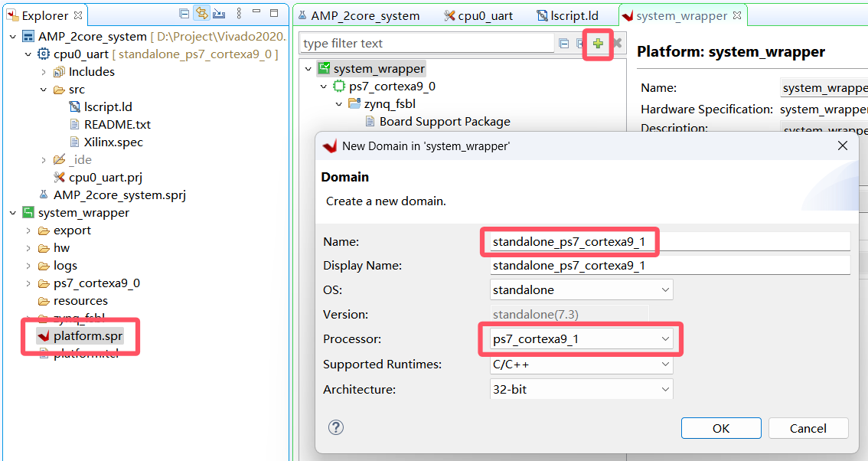Click Cancel in New Domain dialog
Screen dimensions: 868x461
pos(808,428)
